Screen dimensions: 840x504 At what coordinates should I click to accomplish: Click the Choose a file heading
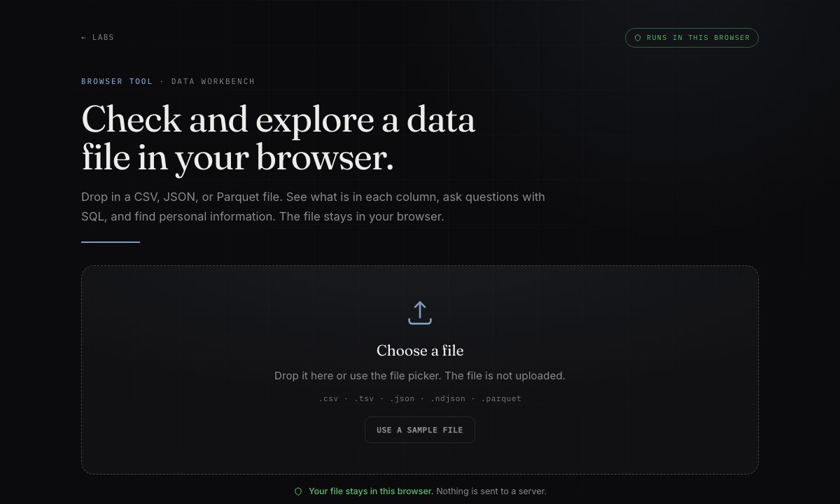[x=420, y=351]
